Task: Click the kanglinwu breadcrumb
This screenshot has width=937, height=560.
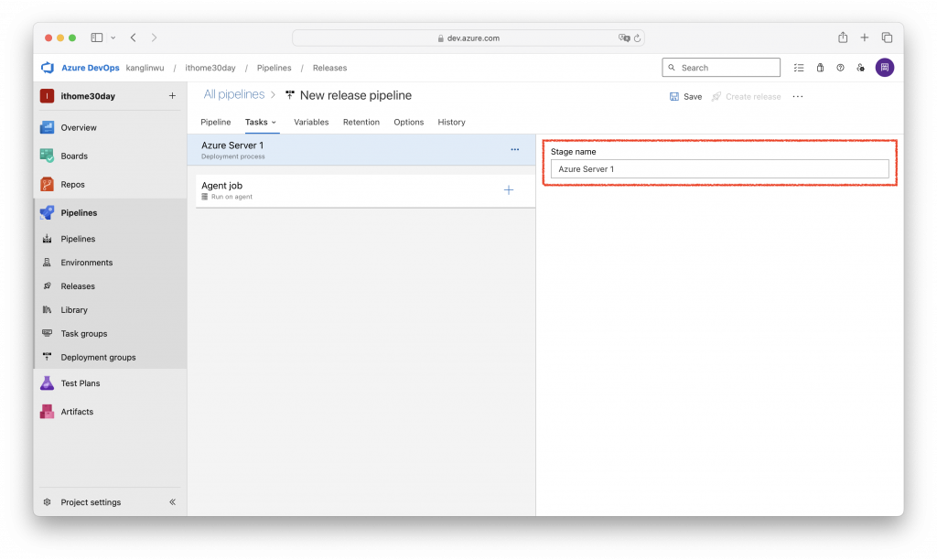Action: click(145, 68)
